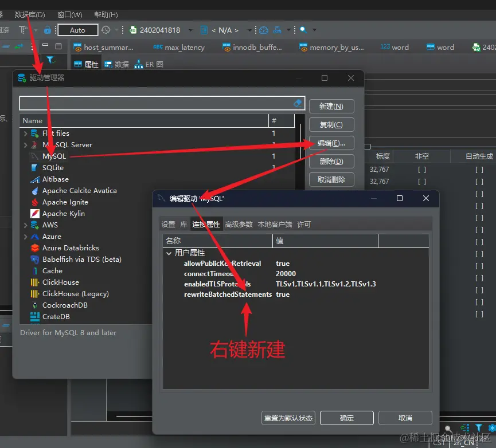Switch to the 高级参数 tab
Viewport: 496px width, 448px height.
point(239,225)
